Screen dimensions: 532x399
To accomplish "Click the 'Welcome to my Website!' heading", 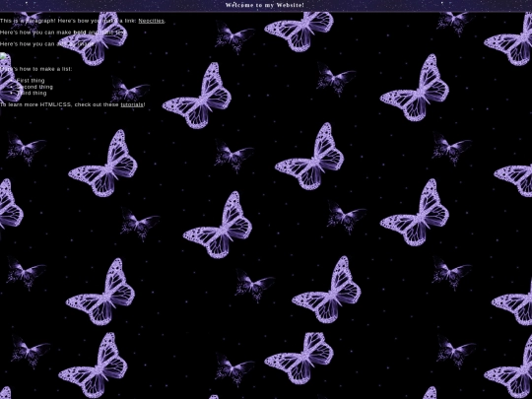I will 265,5.
